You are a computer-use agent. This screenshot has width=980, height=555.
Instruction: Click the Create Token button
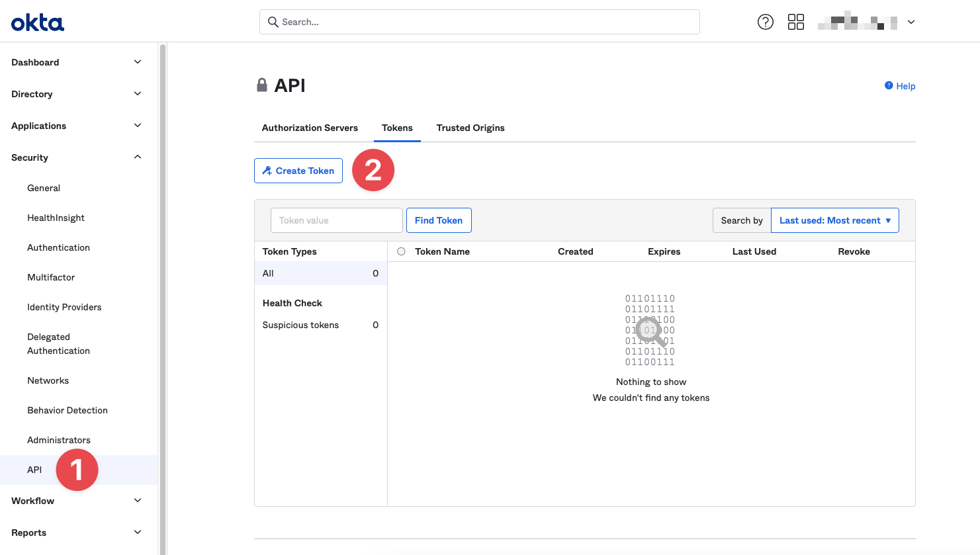click(x=298, y=171)
